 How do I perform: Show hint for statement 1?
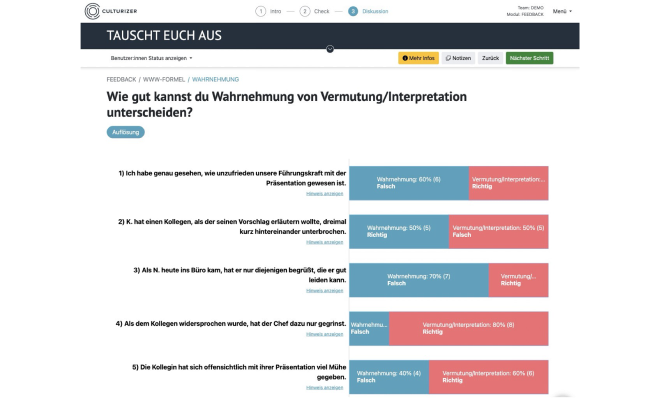325,194
